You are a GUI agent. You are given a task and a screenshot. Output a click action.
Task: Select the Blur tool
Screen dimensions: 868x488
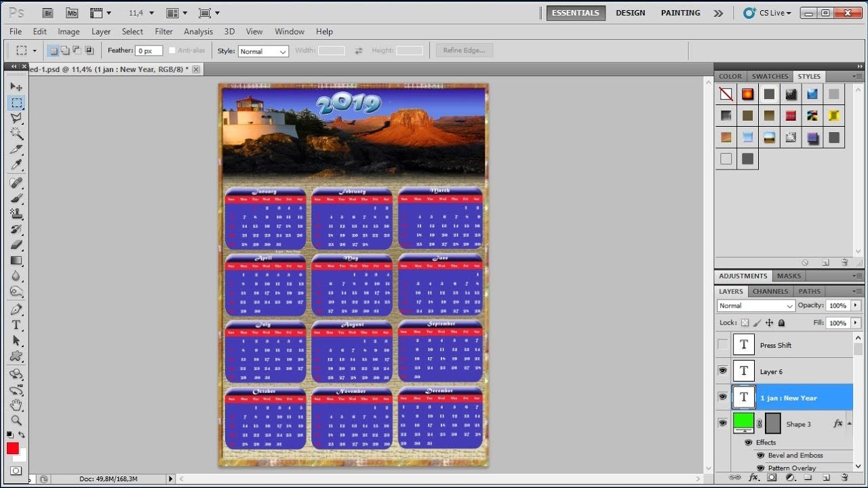[x=16, y=277]
